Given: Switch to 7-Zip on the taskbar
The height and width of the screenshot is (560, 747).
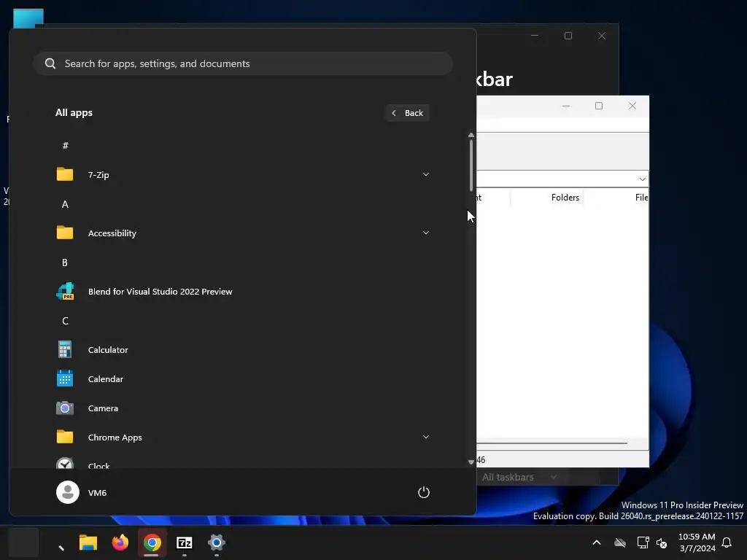Looking at the screenshot, I should click(x=185, y=542).
